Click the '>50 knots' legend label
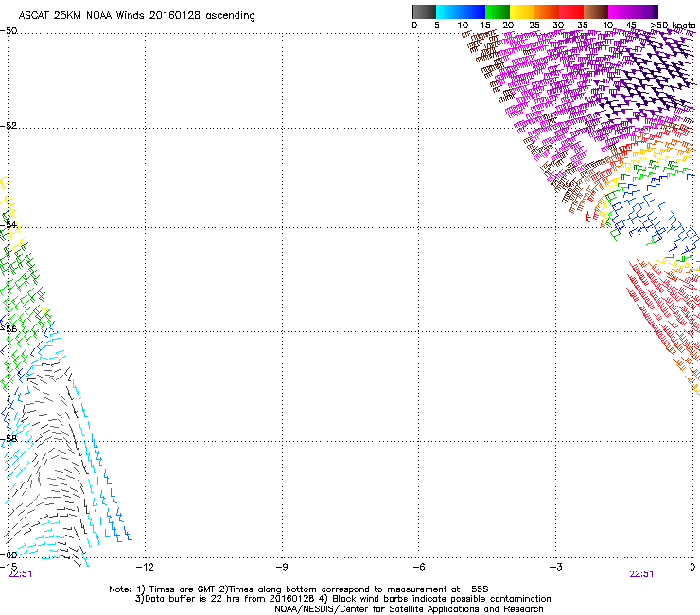 [673, 26]
